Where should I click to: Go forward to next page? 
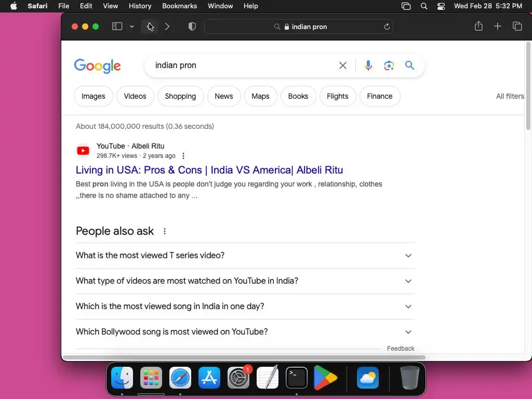click(x=167, y=26)
